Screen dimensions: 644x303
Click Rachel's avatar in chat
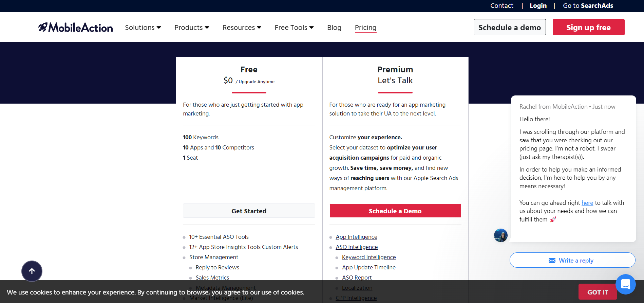(x=500, y=235)
